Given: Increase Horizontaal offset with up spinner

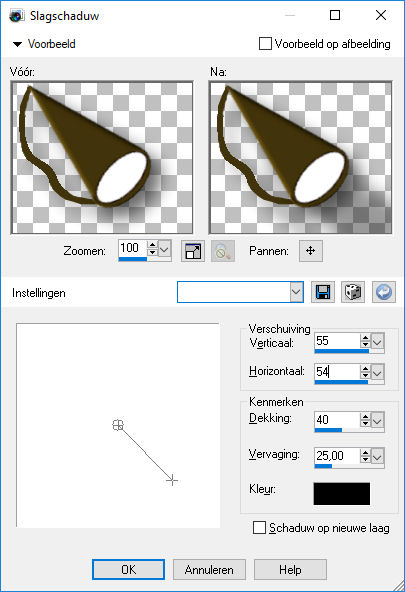Looking at the screenshot, I should [365, 368].
